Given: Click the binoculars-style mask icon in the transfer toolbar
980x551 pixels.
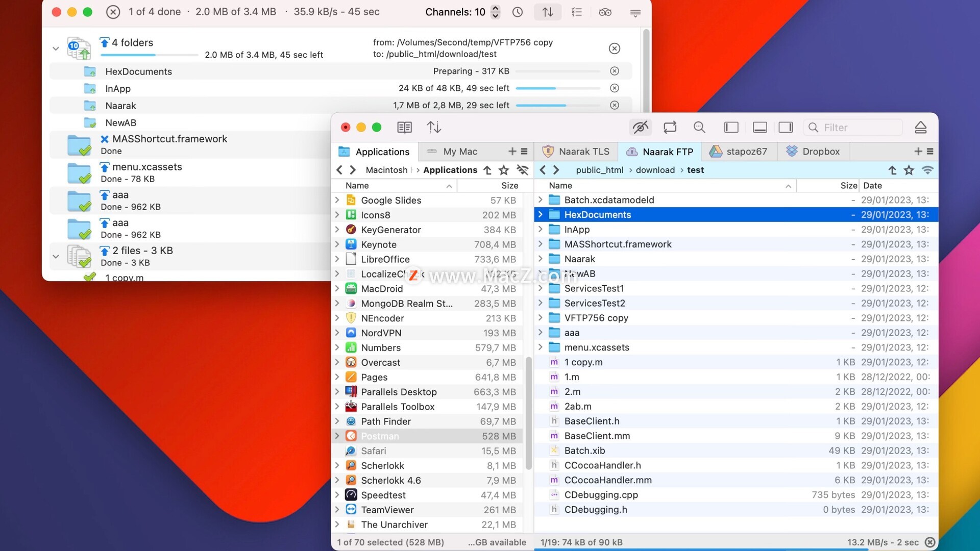Looking at the screenshot, I should [605, 12].
